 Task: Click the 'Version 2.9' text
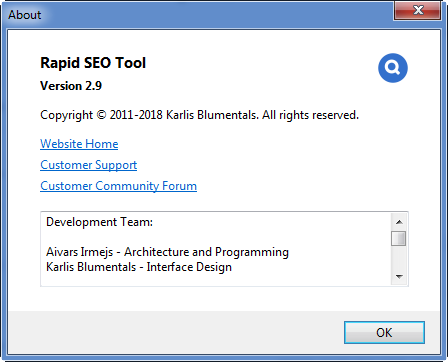tap(71, 86)
